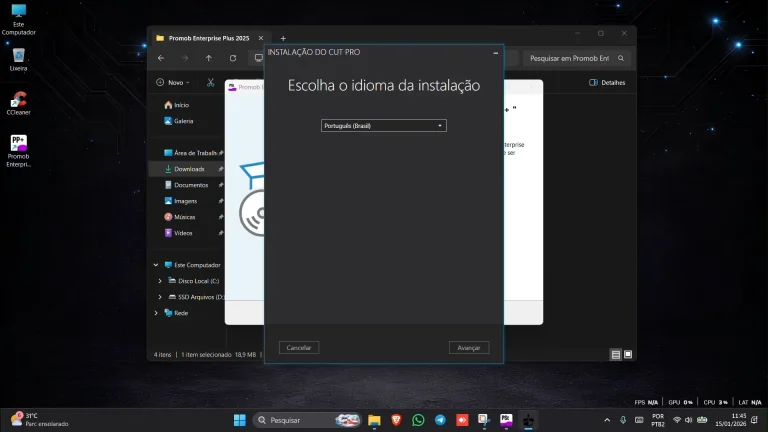This screenshot has height=432, width=768.
Task: Open the volume tray icon
Action: coord(688,420)
